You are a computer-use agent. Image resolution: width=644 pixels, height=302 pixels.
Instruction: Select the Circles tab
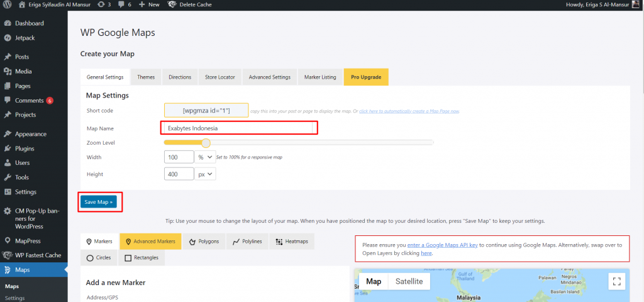click(99, 257)
